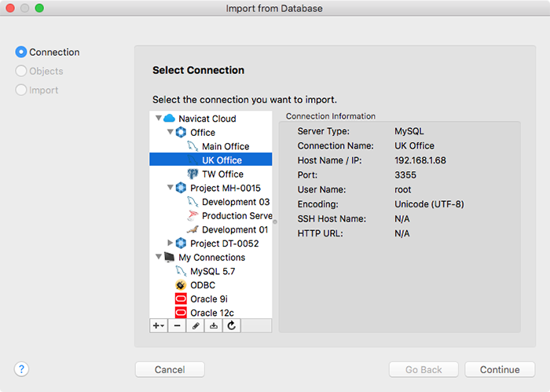Click the remove connection minus button
Viewport: 550px width, 392px height.
177,326
